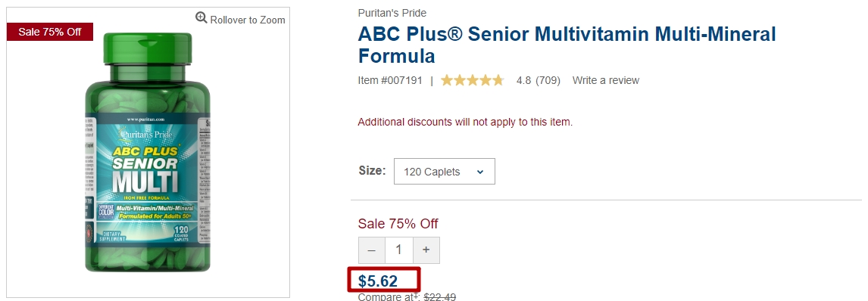The width and height of the screenshot is (868, 301).
Task: Click the Sale 75% Off red badge
Action: tap(50, 32)
